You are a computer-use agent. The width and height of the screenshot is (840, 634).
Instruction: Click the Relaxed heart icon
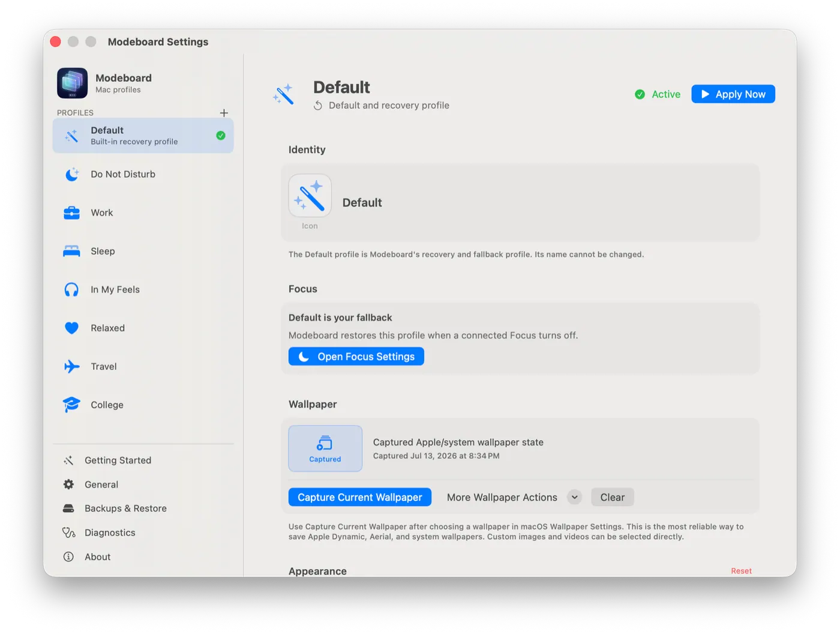pos(71,328)
